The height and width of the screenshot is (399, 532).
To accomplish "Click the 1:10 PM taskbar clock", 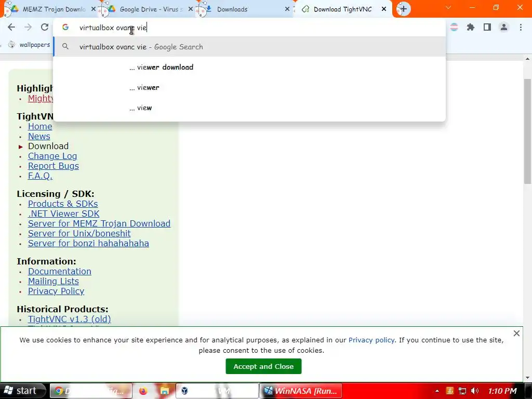I will [502, 391].
